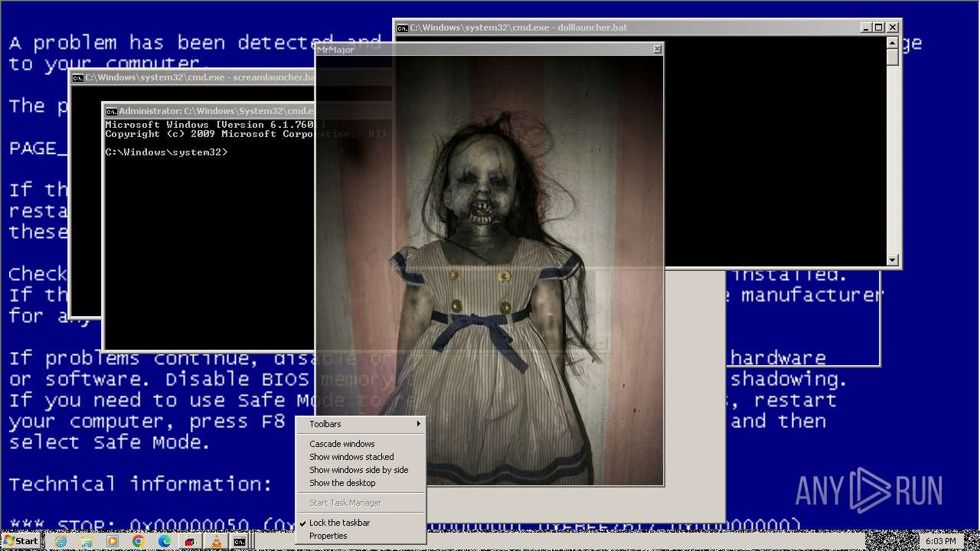Select the cmd.exe taskbar button
The width and height of the screenshot is (980, 551).
(x=240, y=541)
